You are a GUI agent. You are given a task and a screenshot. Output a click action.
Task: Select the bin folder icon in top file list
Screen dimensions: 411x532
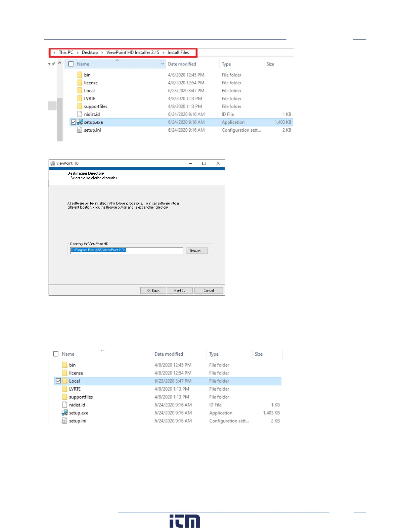point(80,75)
